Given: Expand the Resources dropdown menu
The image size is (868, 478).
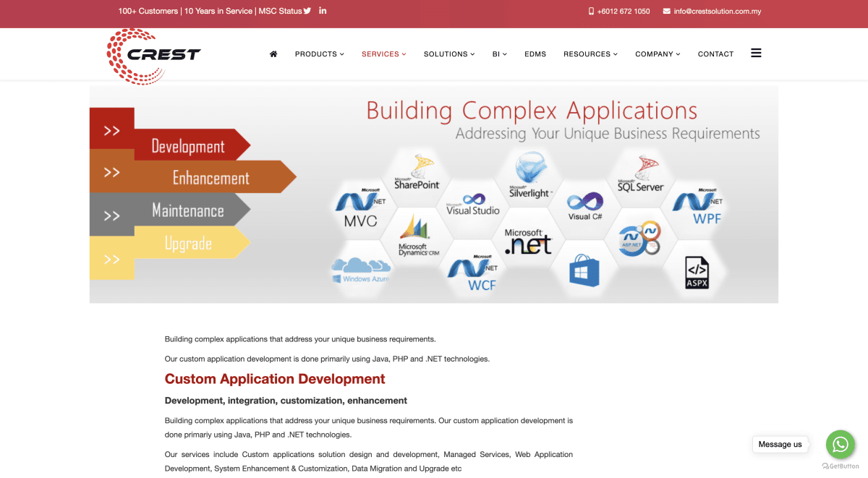Looking at the screenshot, I should point(591,54).
